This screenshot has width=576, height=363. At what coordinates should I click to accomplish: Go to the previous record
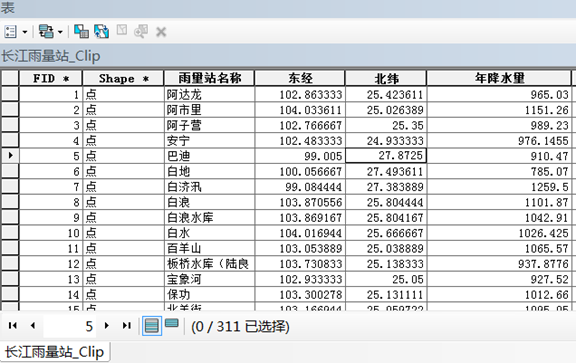click(x=33, y=326)
